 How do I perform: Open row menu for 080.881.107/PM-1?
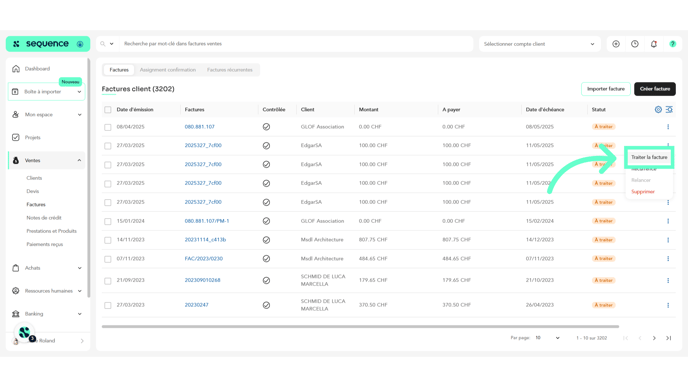(668, 221)
